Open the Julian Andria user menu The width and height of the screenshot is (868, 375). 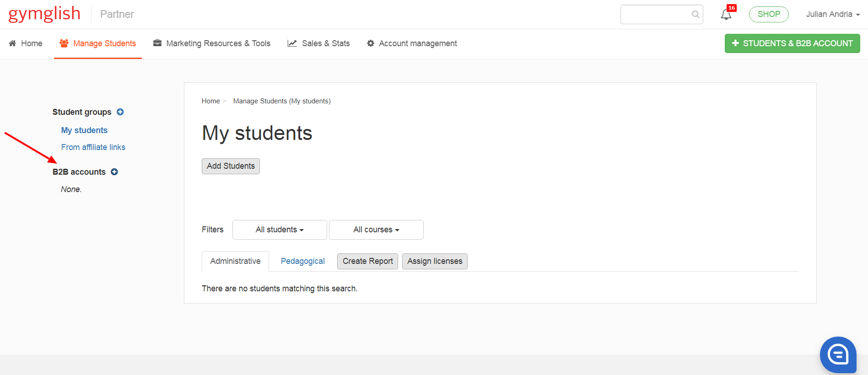tap(833, 14)
